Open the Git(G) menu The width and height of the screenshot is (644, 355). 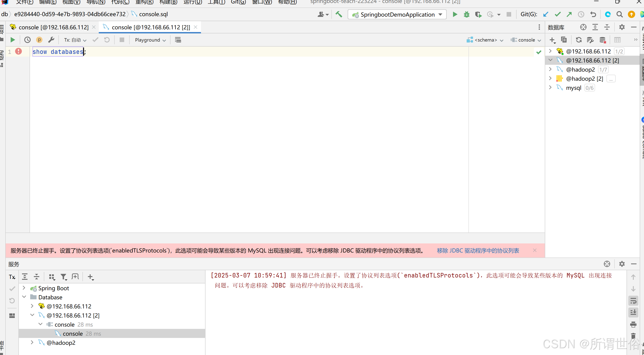coord(238,2)
